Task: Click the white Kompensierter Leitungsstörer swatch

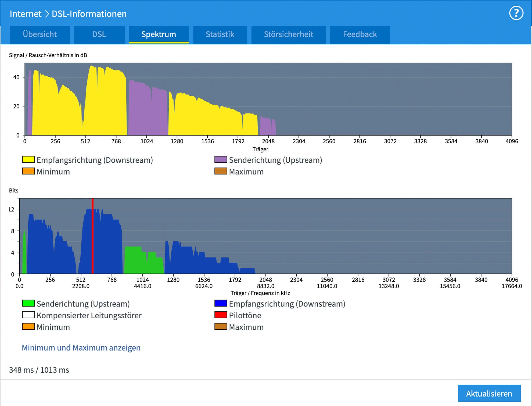Action: tap(28, 315)
